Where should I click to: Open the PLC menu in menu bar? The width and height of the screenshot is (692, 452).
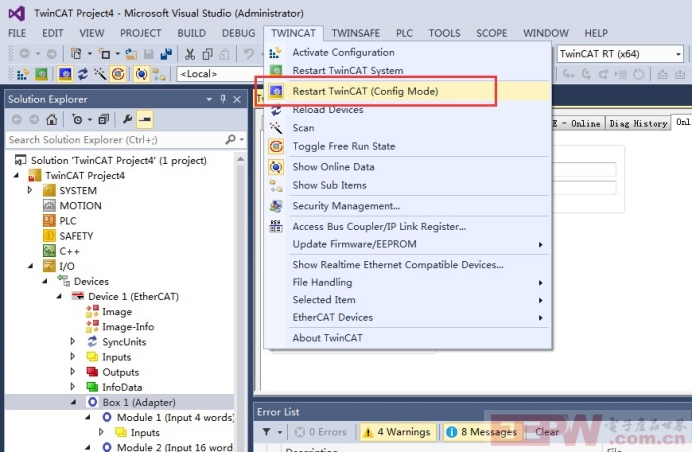pyautogui.click(x=404, y=33)
